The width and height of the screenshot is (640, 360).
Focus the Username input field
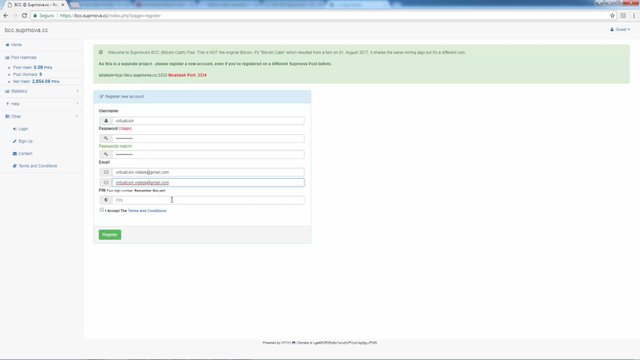pyautogui.click(x=208, y=121)
